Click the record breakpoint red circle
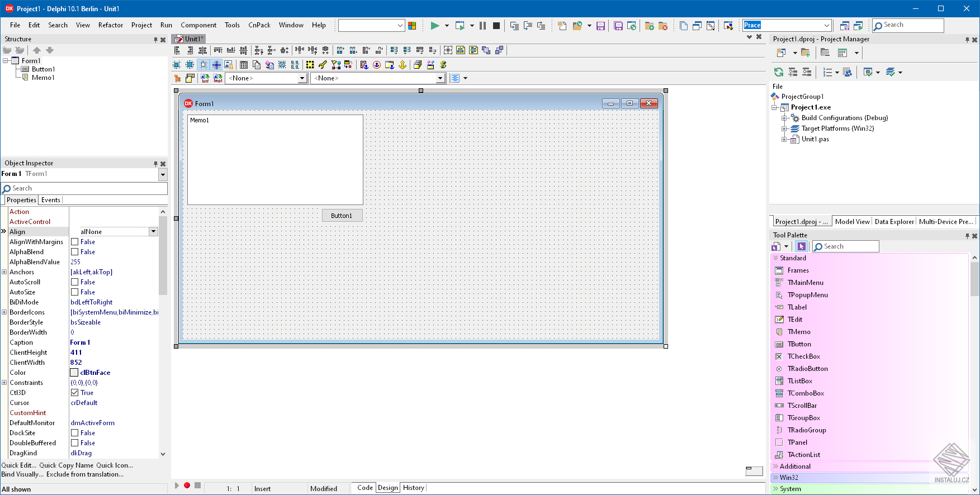The height and width of the screenshot is (495, 980). pos(187,486)
